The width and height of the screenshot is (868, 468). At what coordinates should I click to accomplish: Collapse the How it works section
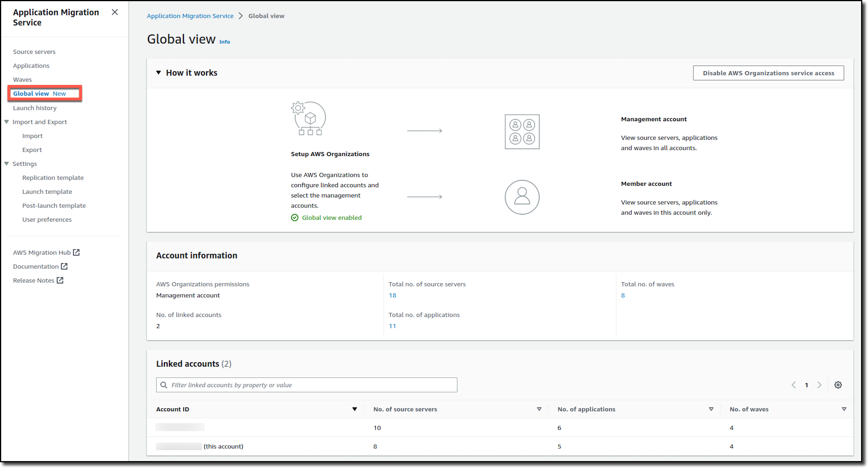click(x=158, y=73)
